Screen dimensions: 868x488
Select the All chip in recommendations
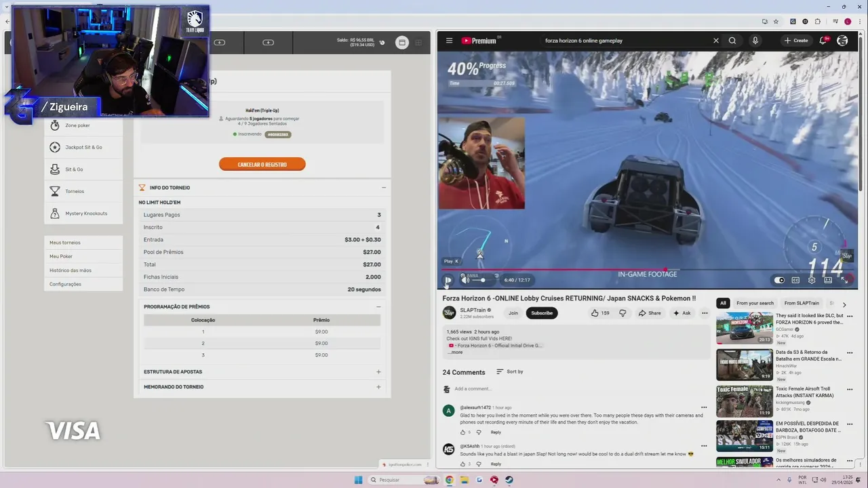click(723, 303)
